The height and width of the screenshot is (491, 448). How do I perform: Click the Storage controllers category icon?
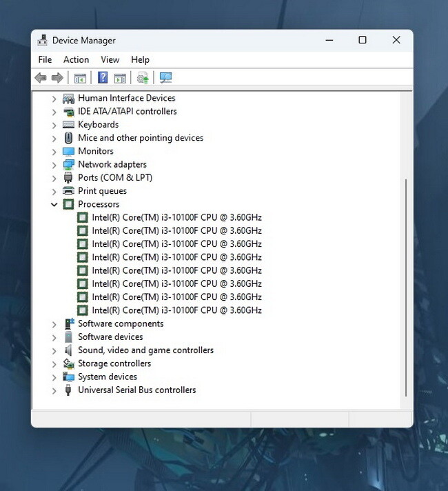68,363
